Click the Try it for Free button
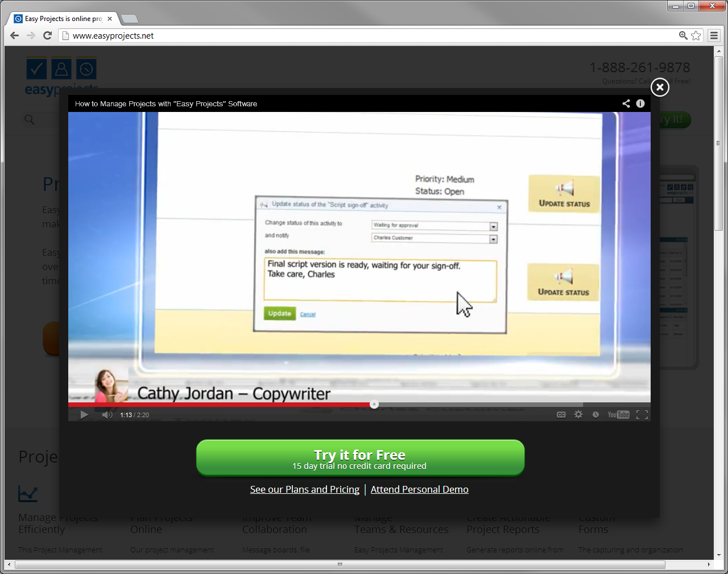The height and width of the screenshot is (574, 728). click(360, 458)
